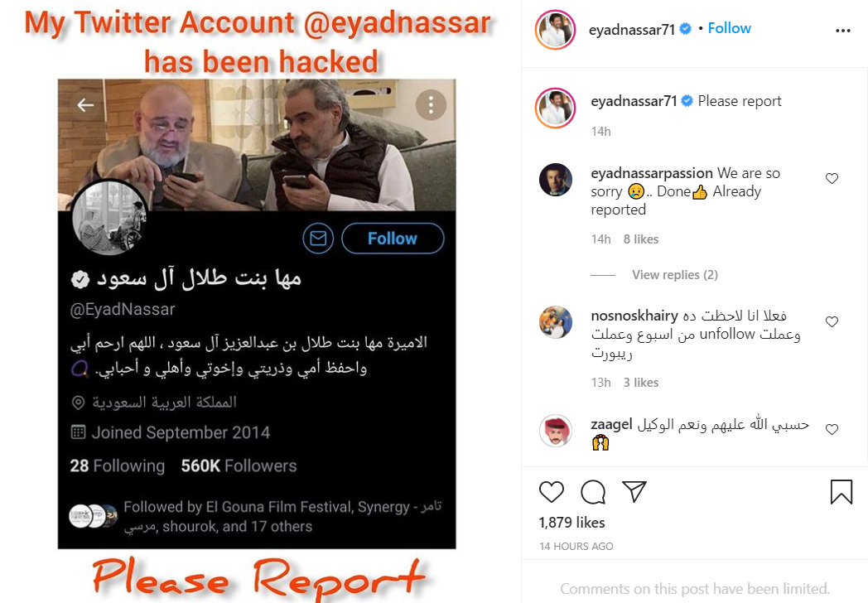View the 1,879 likes list
This screenshot has width=868, height=603.
[571, 522]
